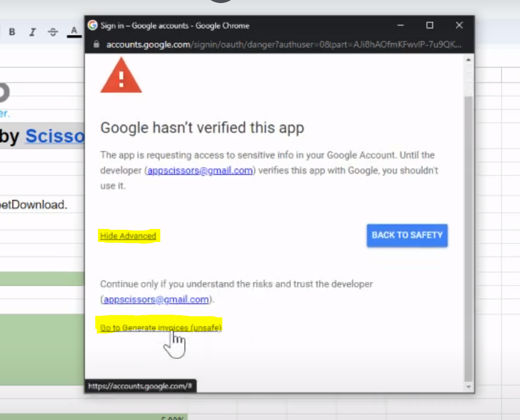Click the popup scrollbar up arrow

point(468,60)
